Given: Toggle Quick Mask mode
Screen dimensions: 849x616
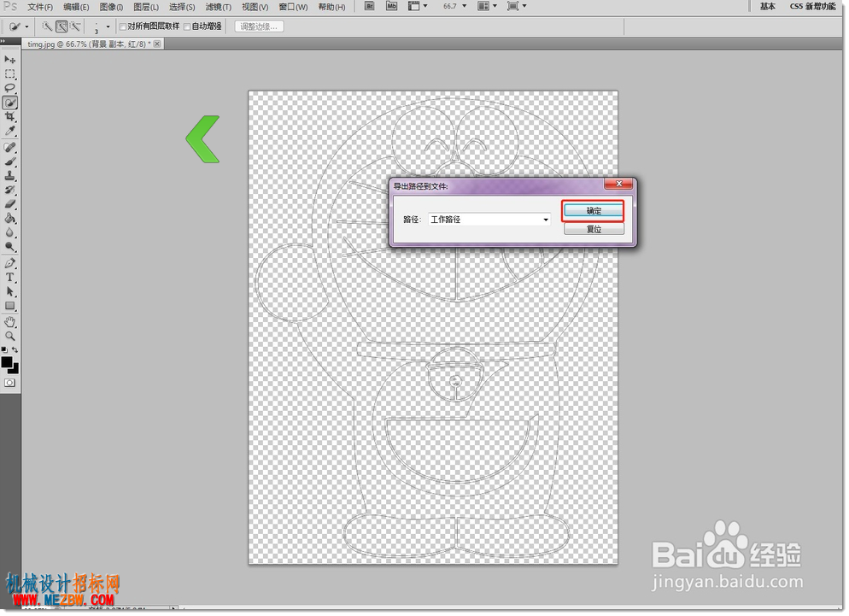Looking at the screenshot, I should point(9,383).
